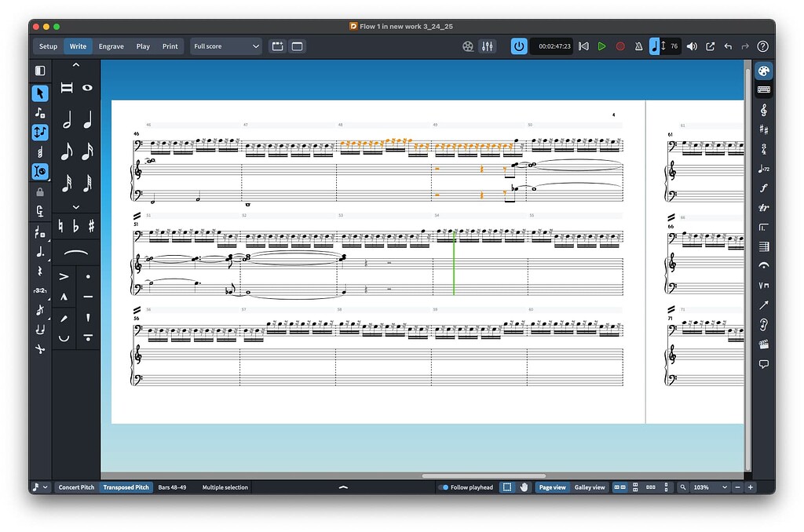Open the Mixer from the toolbar

coord(487,46)
